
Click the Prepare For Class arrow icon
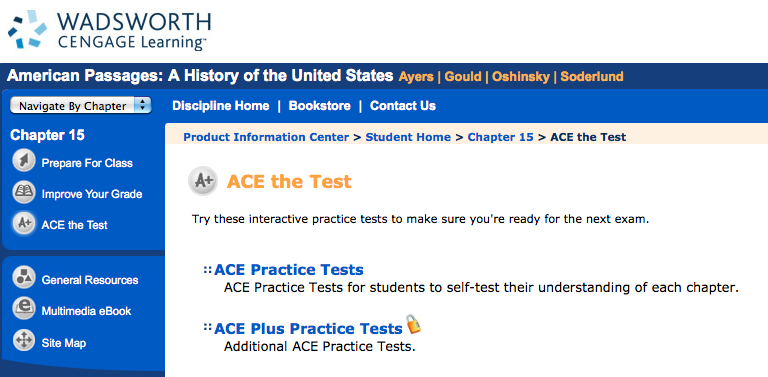tap(24, 162)
